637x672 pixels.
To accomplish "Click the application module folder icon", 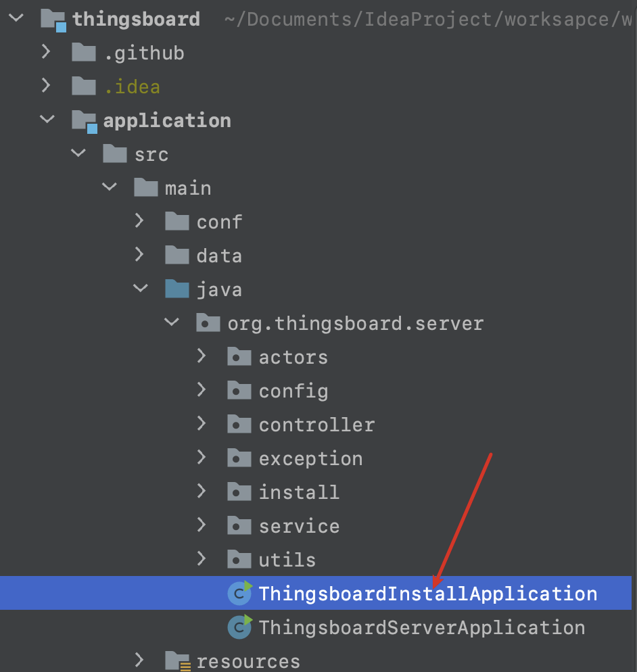I will point(85,121).
